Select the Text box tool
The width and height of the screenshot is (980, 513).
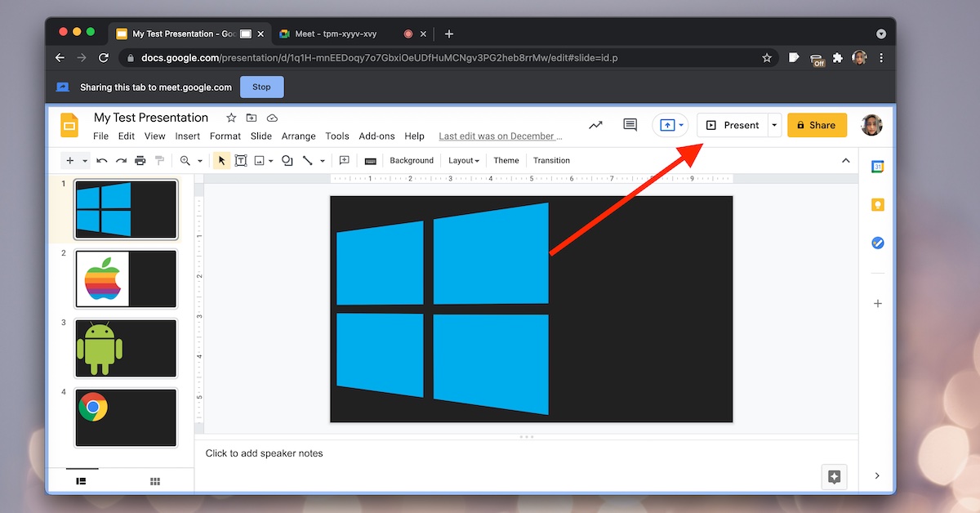click(241, 160)
